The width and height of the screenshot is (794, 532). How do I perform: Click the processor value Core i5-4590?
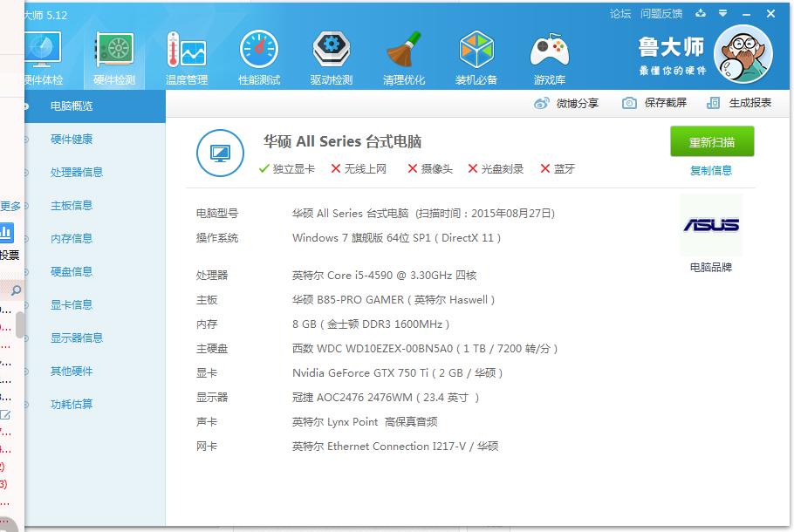tap(384, 276)
